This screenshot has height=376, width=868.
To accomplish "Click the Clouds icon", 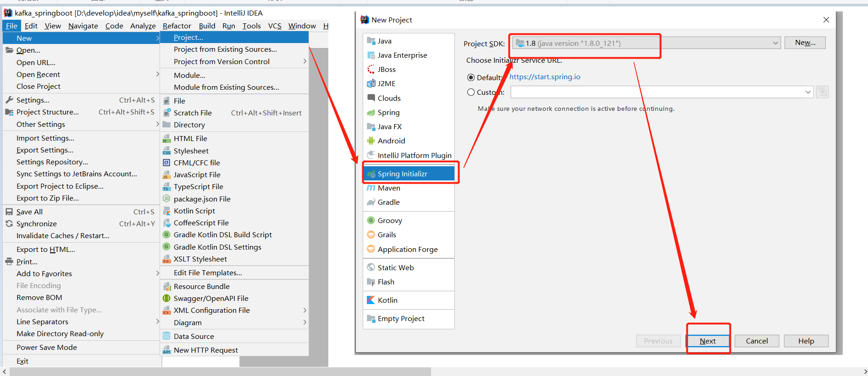I will (371, 98).
